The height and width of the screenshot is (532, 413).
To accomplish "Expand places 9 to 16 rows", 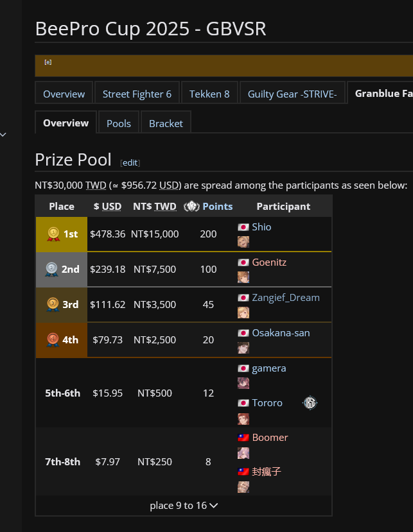I will click(184, 506).
